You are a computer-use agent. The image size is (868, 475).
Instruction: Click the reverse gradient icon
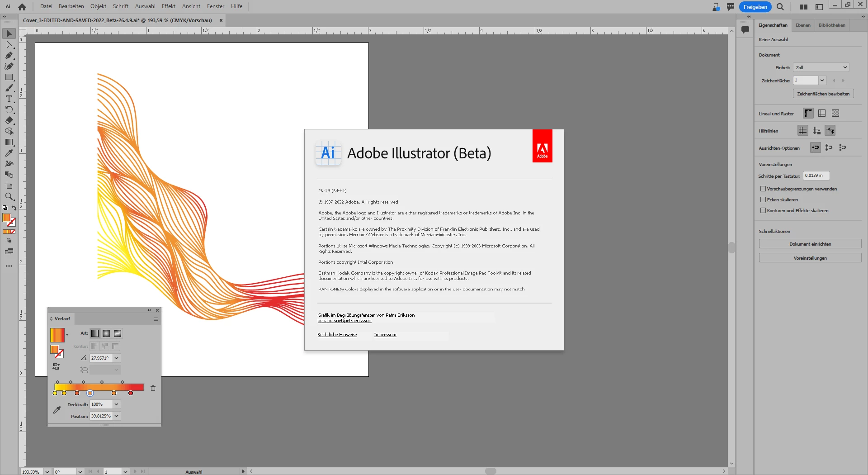56,366
